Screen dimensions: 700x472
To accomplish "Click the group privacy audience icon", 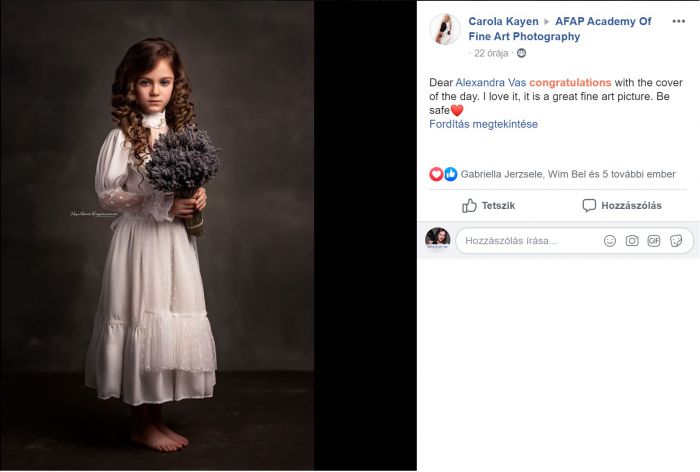I will (x=521, y=53).
